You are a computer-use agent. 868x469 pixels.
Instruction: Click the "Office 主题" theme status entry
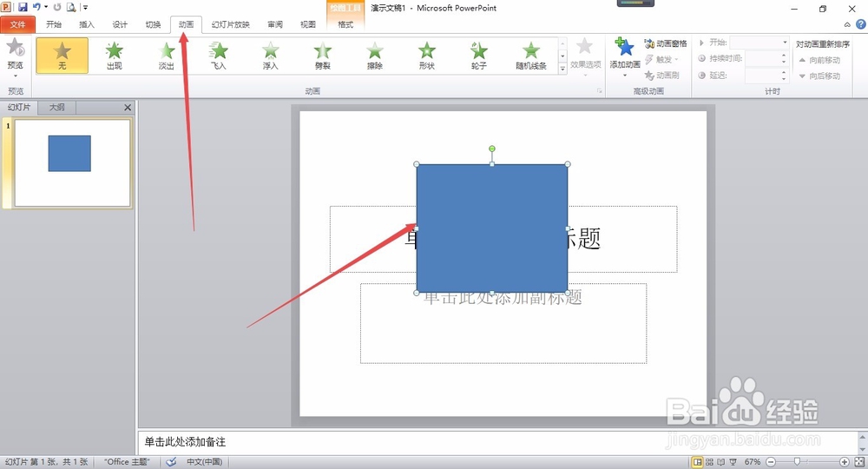point(127,462)
